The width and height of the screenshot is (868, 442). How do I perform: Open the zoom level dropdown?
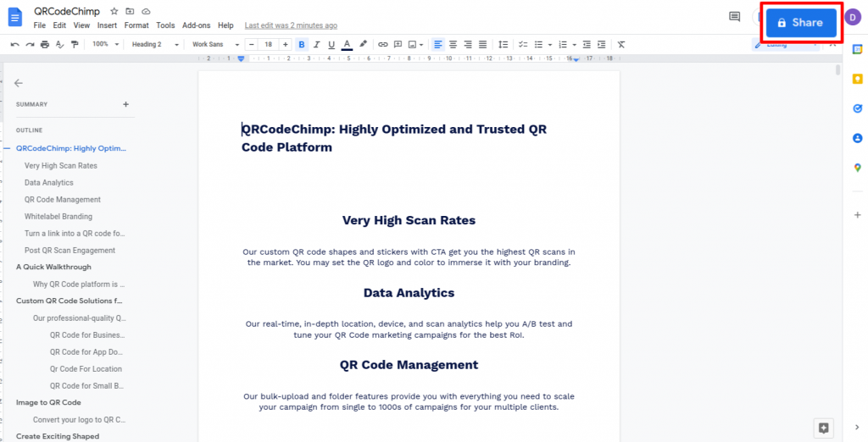pyautogui.click(x=105, y=44)
